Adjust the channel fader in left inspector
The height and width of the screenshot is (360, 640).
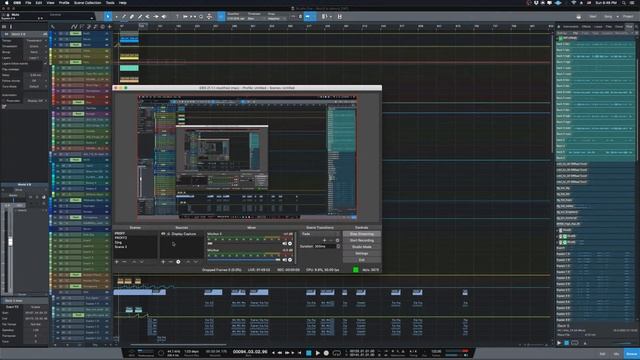tap(10, 241)
